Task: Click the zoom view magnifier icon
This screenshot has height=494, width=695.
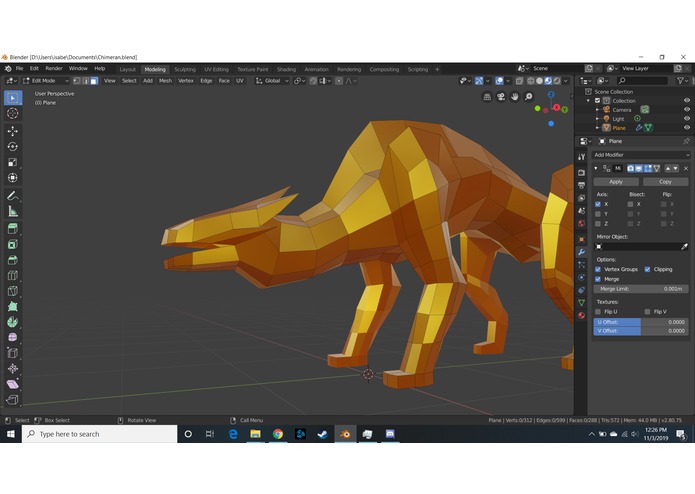Action: point(528,97)
